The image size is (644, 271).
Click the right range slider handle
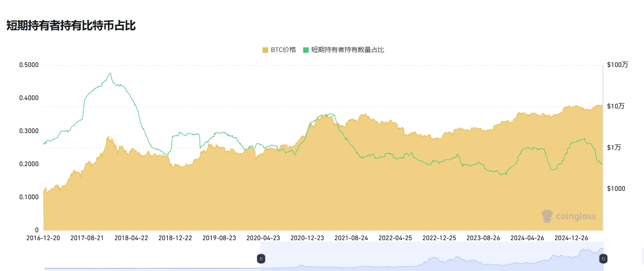pos(603,259)
